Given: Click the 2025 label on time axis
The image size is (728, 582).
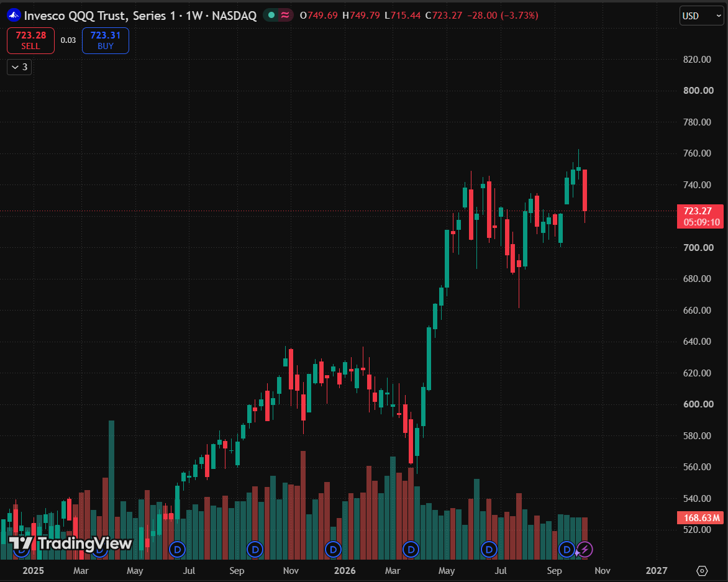Looking at the screenshot, I should 33,570.
